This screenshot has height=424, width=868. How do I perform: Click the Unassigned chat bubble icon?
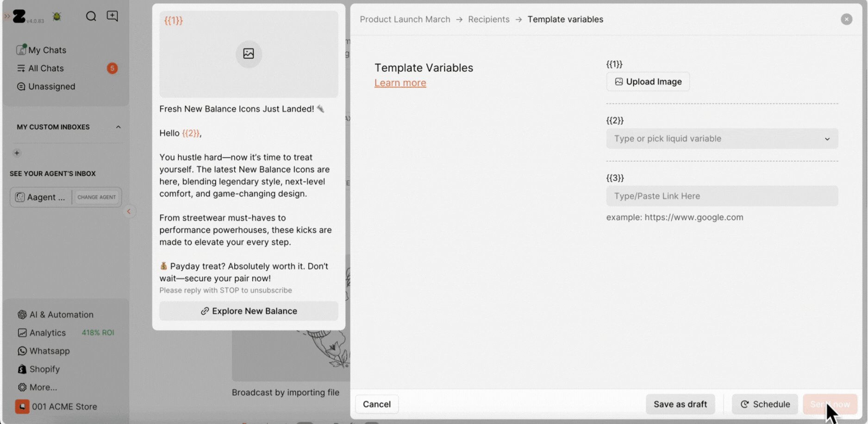click(21, 86)
